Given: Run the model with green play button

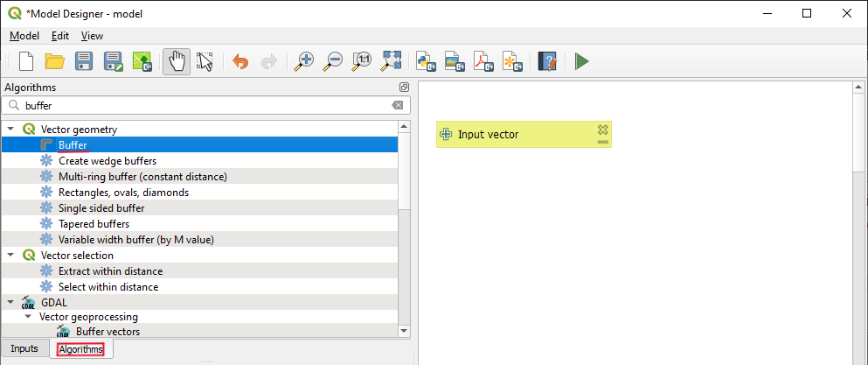Looking at the screenshot, I should [581, 61].
